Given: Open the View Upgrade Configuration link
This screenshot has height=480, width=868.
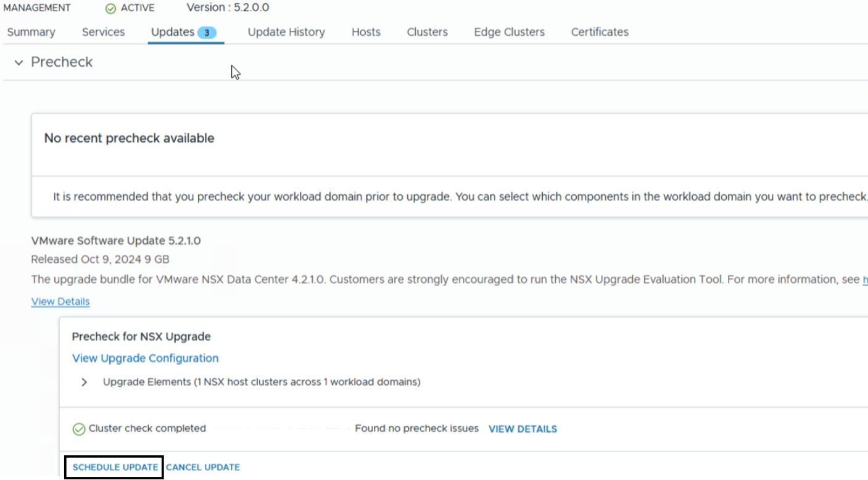Looking at the screenshot, I should point(145,358).
